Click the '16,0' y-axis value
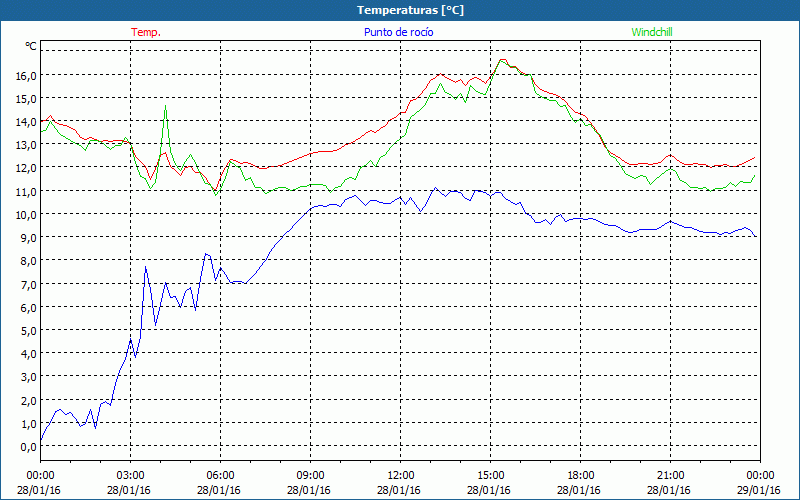The width and height of the screenshot is (800, 500). pos(27,76)
